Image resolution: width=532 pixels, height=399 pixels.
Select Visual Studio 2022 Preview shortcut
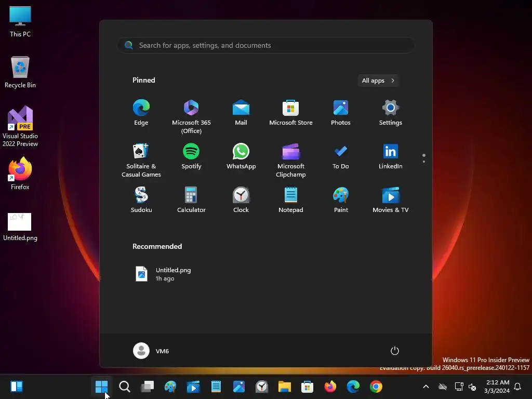tap(20, 127)
